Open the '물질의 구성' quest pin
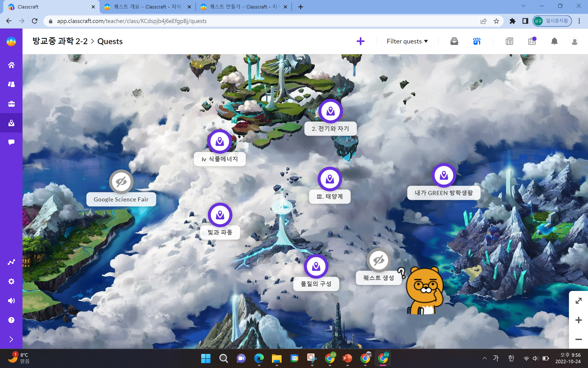This screenshot has height=368, width=588. (316, 267)
